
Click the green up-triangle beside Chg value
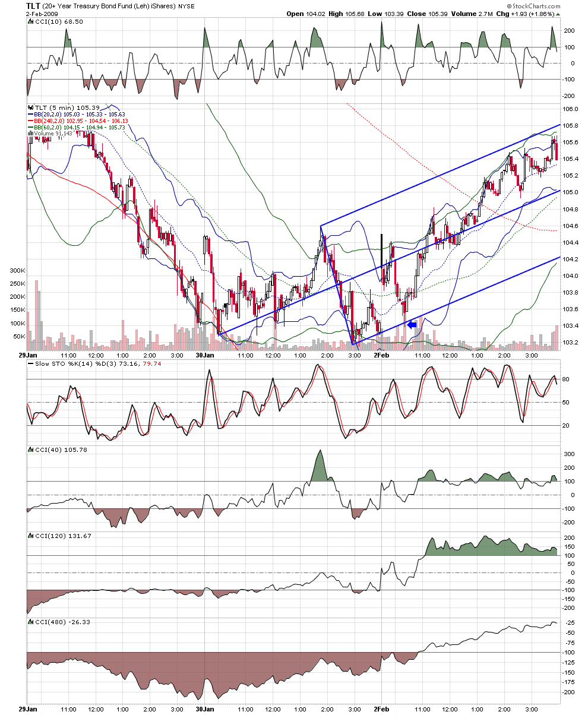pos(558,14)
